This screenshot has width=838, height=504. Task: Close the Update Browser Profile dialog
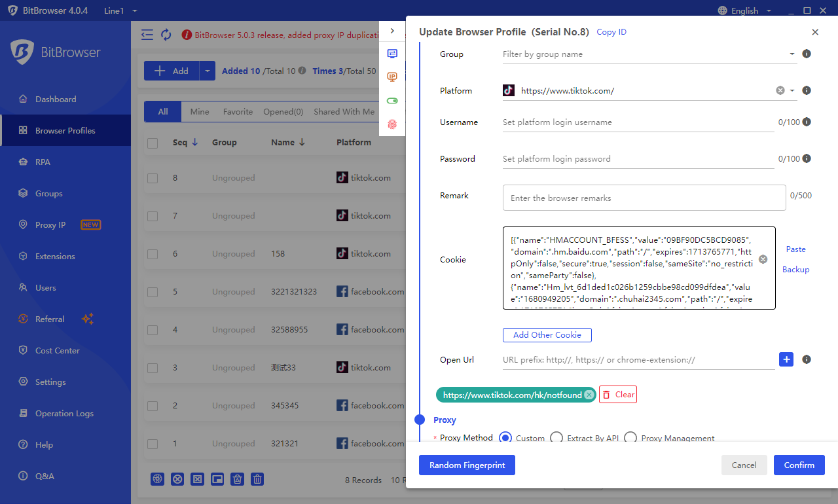pos(815,32)
